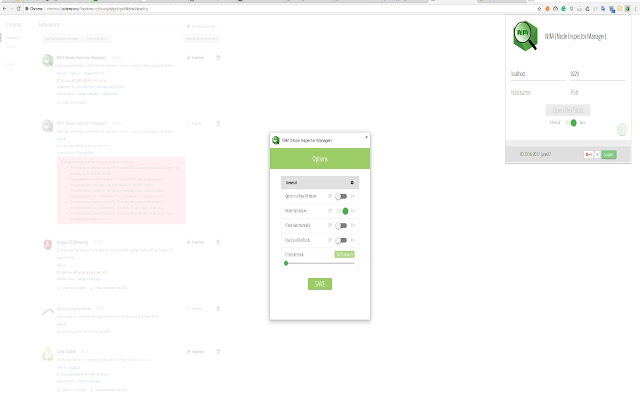Click the green circular extension icon in toolbar

[x=563, y=9]
